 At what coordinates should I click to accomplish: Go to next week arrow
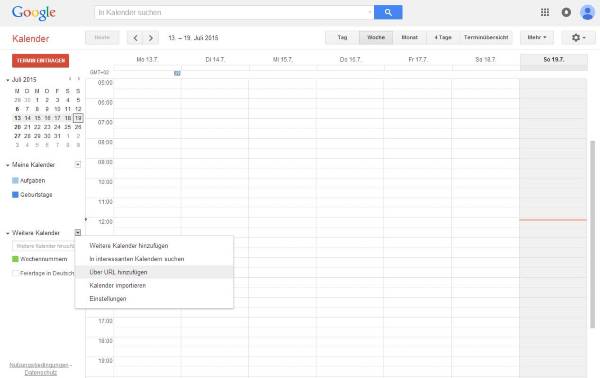point(151,38)
